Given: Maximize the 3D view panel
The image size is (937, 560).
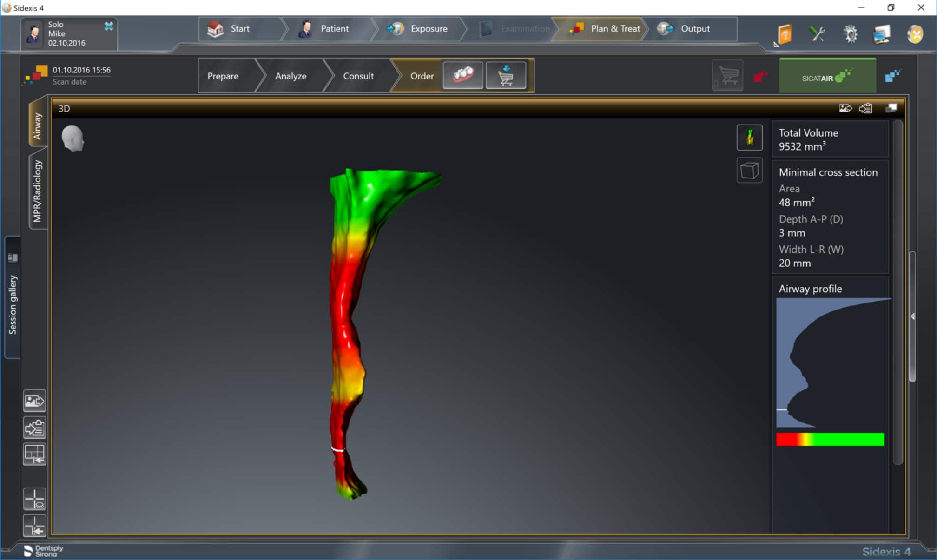Looking at the screenshot, I should 891,108.
